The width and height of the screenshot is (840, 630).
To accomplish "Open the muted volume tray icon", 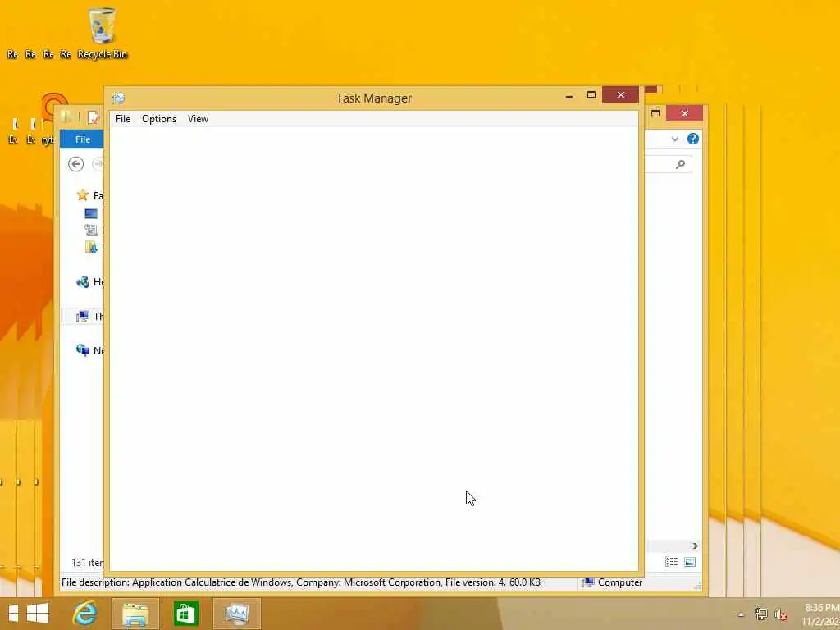I will [781, 614].
